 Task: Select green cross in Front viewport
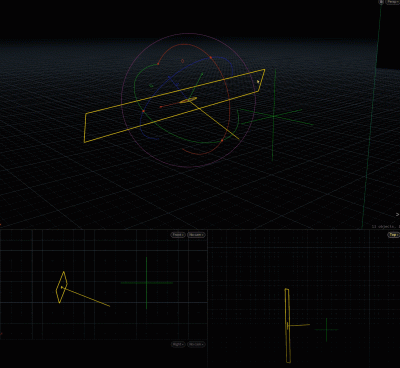146,283
